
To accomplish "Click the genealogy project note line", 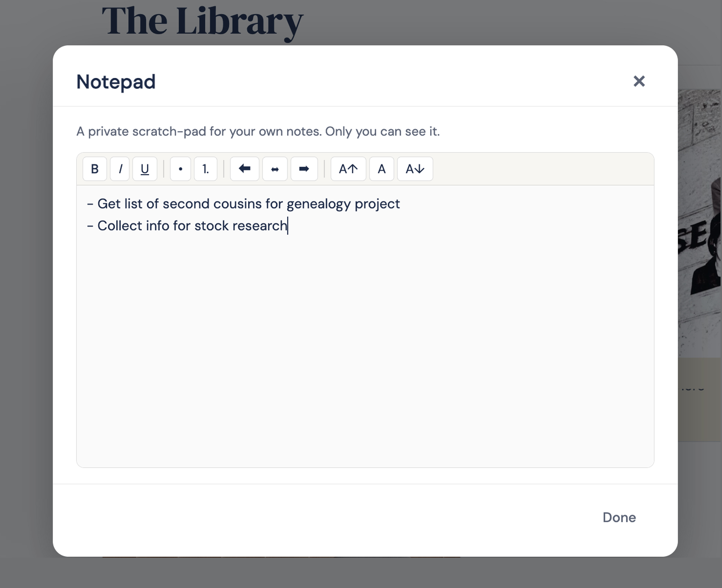I will coord(244,204).
